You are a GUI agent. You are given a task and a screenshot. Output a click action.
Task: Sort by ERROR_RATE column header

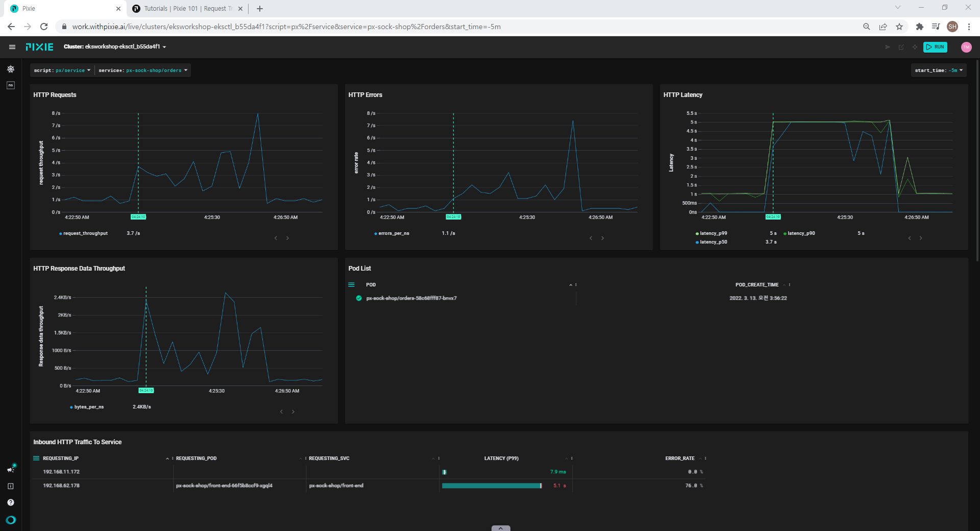click(x=680, y=458)
